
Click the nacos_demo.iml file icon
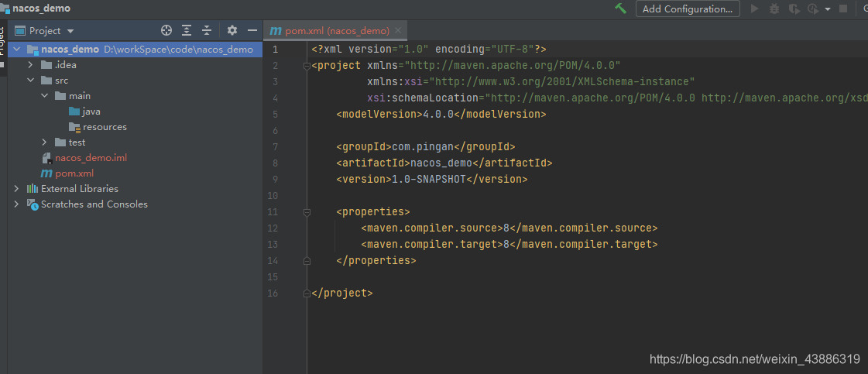[x=46, y=158]
